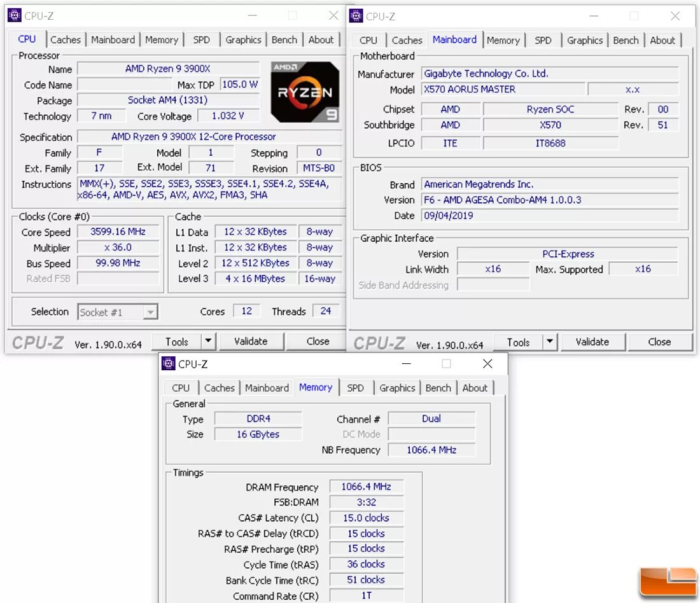Click CPU-Z app icon in Memory window title bar
Screen dimensions: 700x603
pyautogui.click(x=168, y=364)
